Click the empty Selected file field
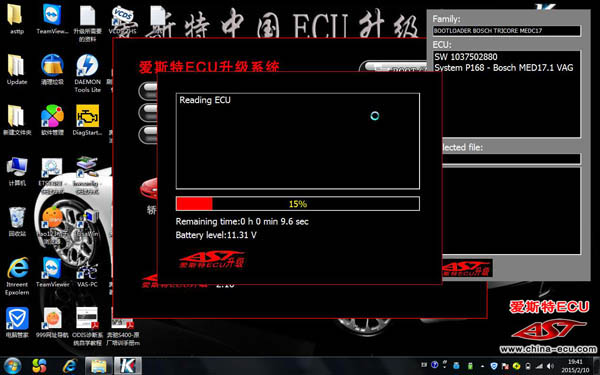The height and width of the screenshot is (375, 600). click(x=511, y=159)
